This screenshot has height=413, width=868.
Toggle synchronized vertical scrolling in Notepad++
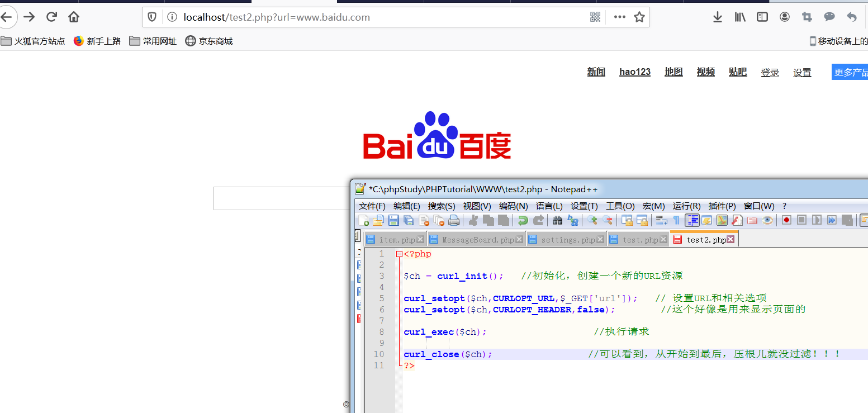coord(627,220)
